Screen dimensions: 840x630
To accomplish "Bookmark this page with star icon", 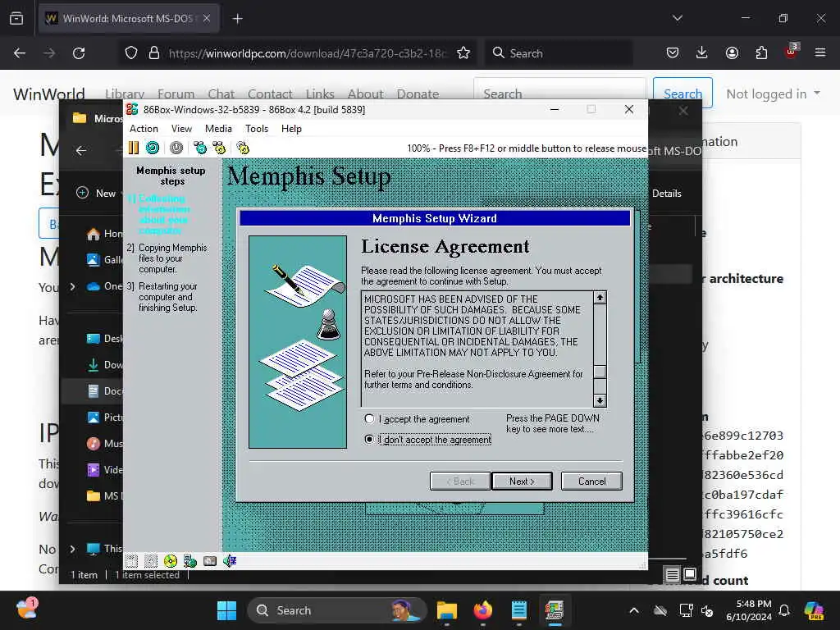I will pos(463,53).
